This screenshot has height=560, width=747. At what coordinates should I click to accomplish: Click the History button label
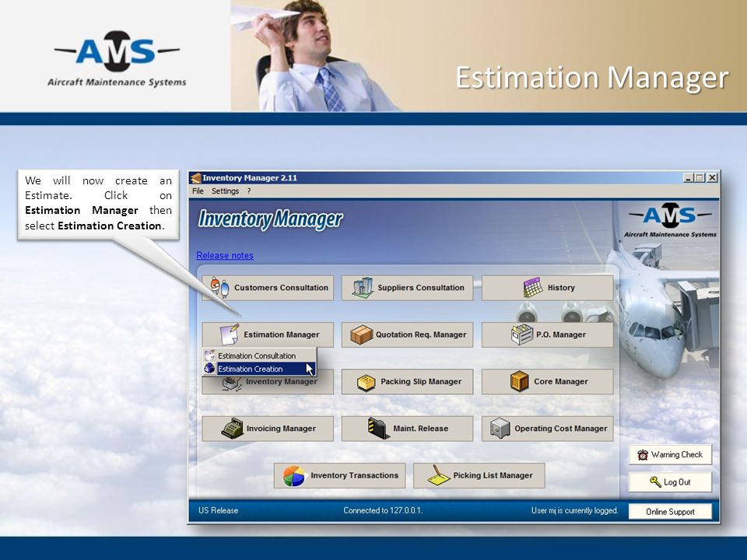click(x=561, y=288)
